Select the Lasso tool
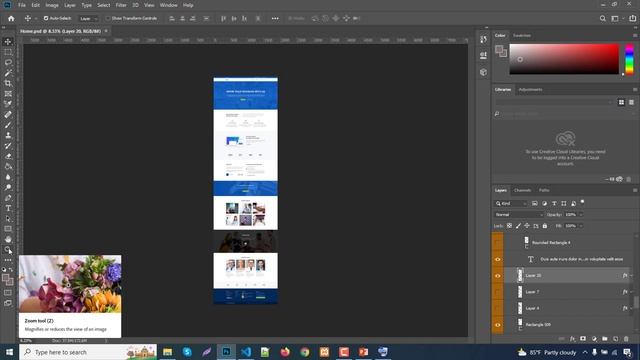The image size is (640, 360). click(x=8, y=62)
